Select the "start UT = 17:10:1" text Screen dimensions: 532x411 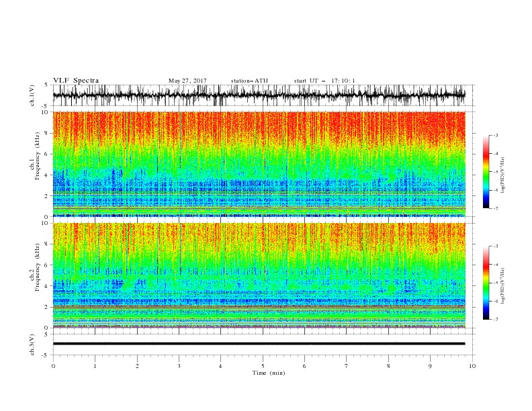[324, 81]
